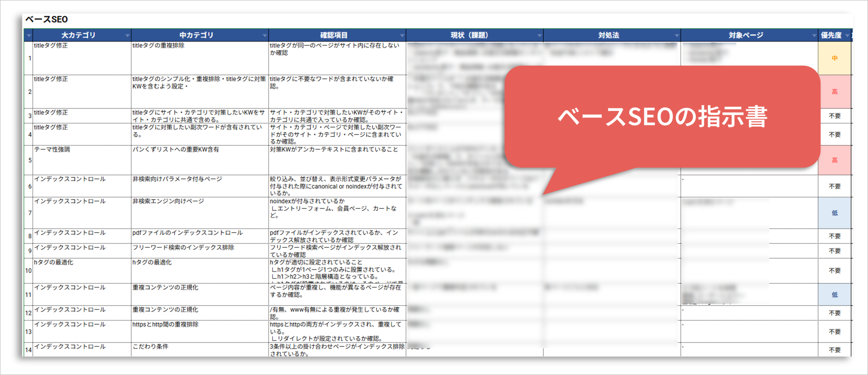Click the red ベースSEOの指示書 callout bubble
The image size is (868, 375).
(x=662, y=117)
